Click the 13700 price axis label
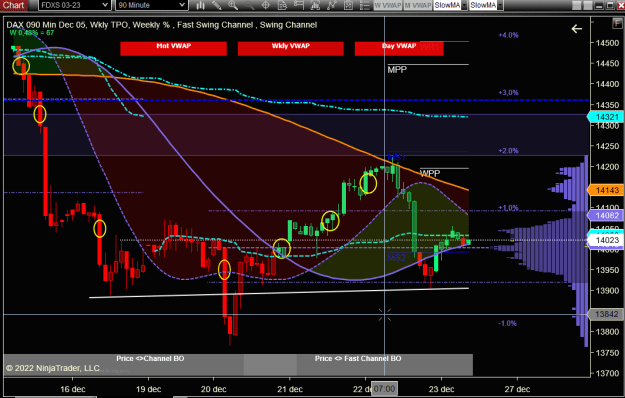The image size is (625, 398). point(607,373)
